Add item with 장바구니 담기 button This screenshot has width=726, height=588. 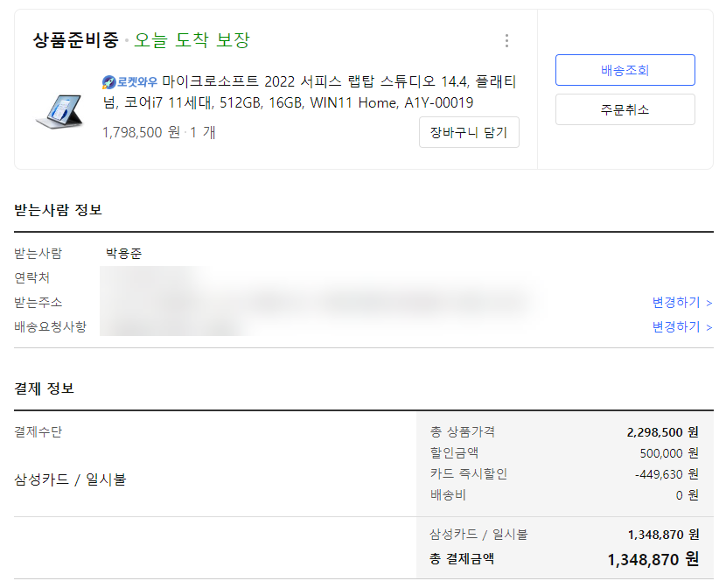pos(469,132)
